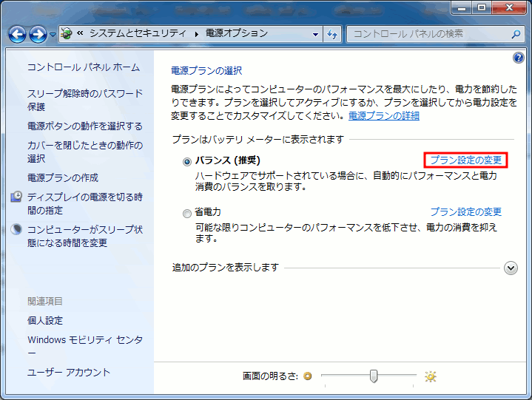This screenshot has width=532, height=400.
Task: Select the 省電力 power plan radio button
Action: tap(187, 213)
